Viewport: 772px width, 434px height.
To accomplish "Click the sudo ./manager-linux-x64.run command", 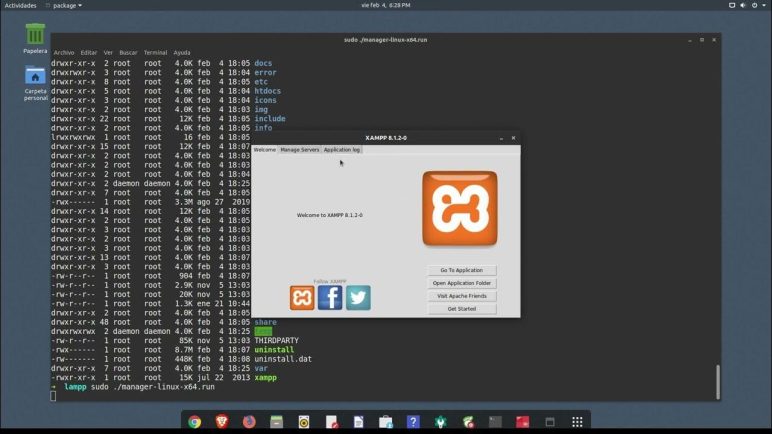I will (x=153, y=387).
